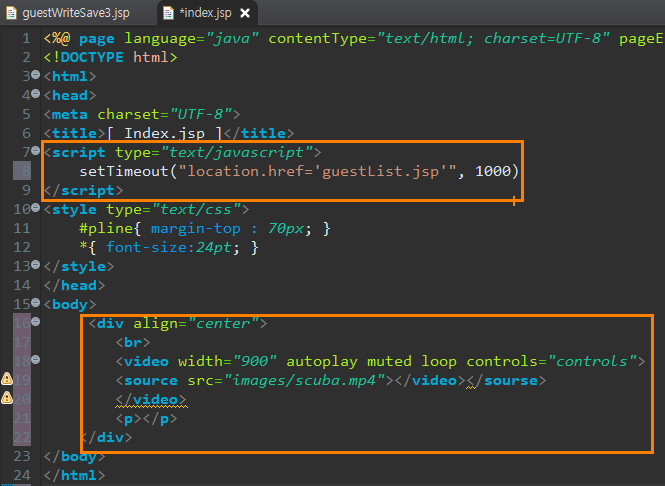Toggle fold marker on line 13
This screenshot has height=486, width=665.
tap(36, 265)
